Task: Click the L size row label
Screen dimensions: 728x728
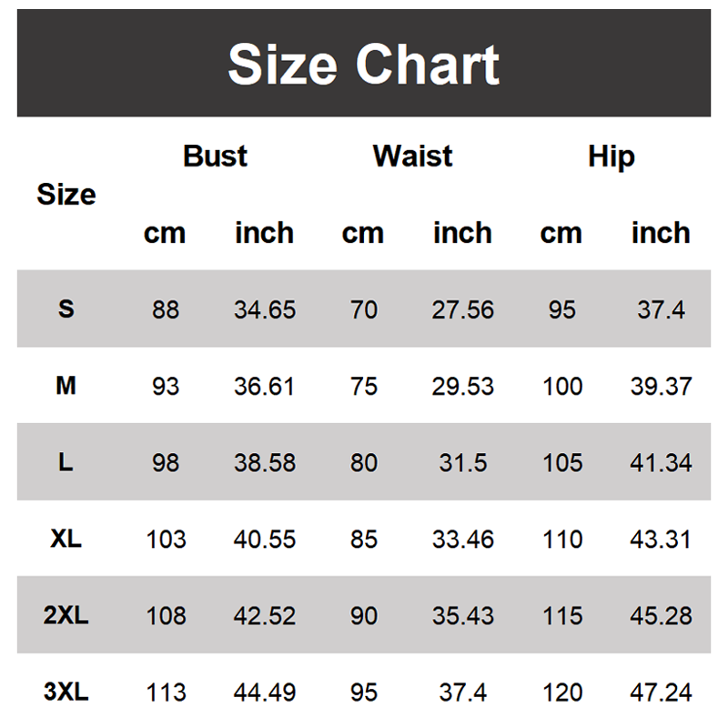Action: click(66, 462)
